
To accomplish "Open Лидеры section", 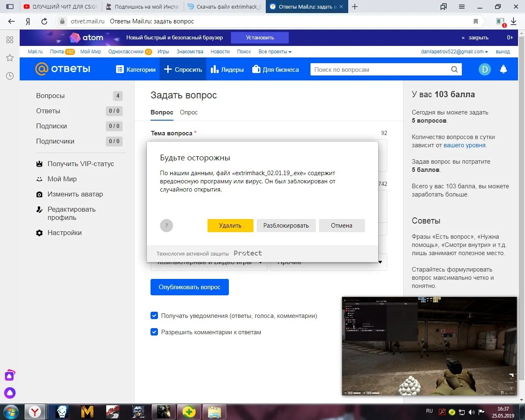I will [227, 69].
